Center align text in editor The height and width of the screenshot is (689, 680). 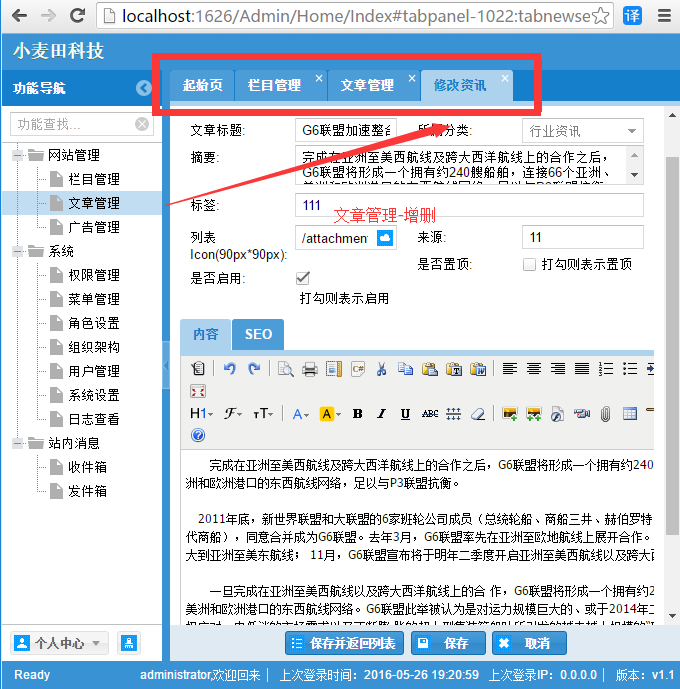point(534,368)
